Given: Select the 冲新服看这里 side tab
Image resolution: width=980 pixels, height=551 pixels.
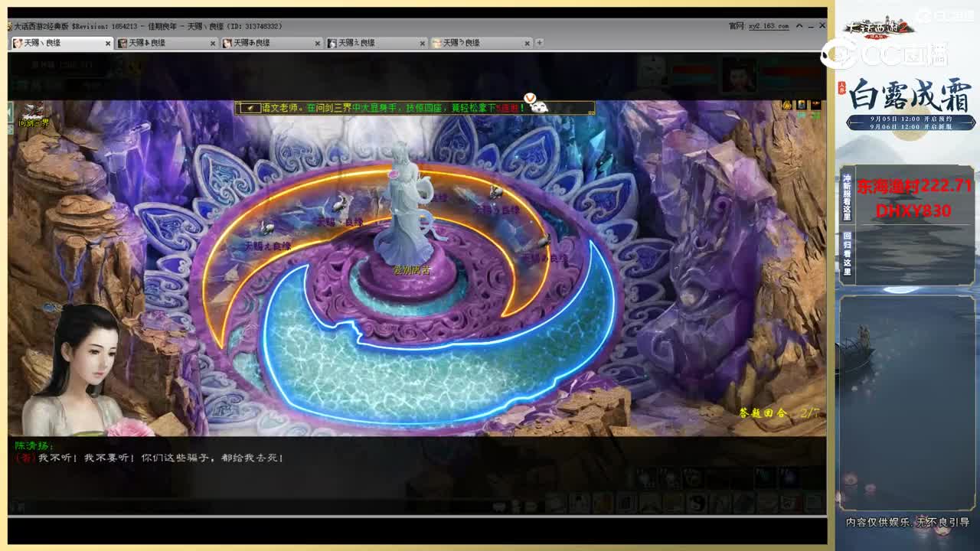Looking at the screenshot, I should 847,197.
